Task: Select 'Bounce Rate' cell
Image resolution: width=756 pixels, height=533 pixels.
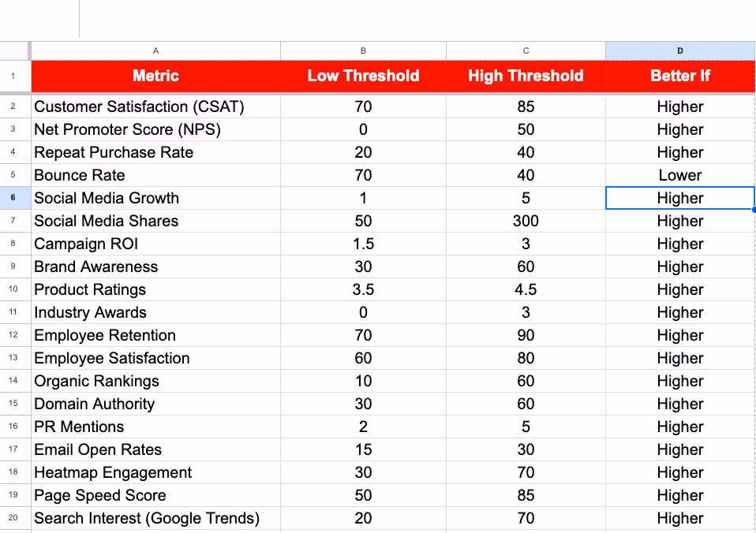Action: [x=155, y=175]
